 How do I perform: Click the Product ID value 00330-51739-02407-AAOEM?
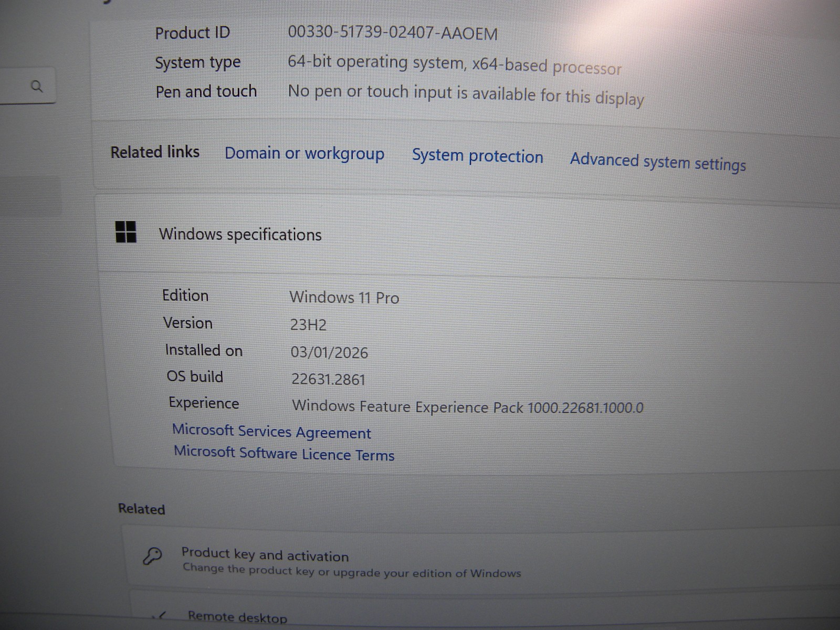point(393,33)
